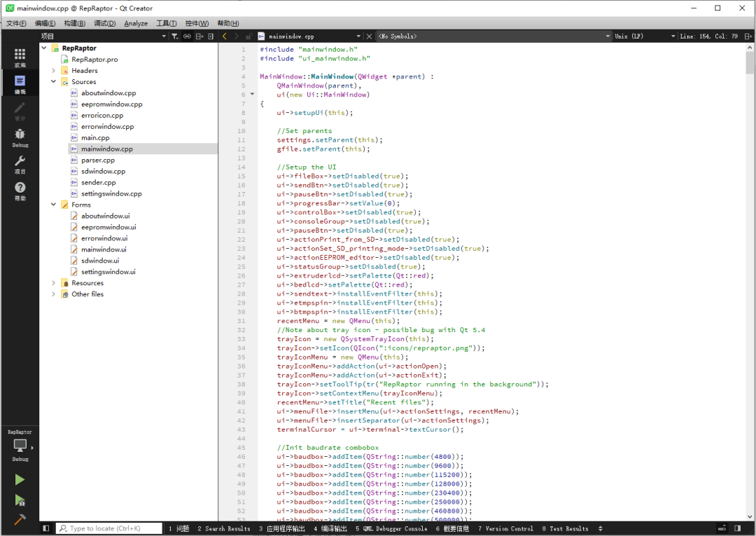Open the 1 问题 output pane
This screenshot has height=536, width=756.
click(x=178, y=528)
